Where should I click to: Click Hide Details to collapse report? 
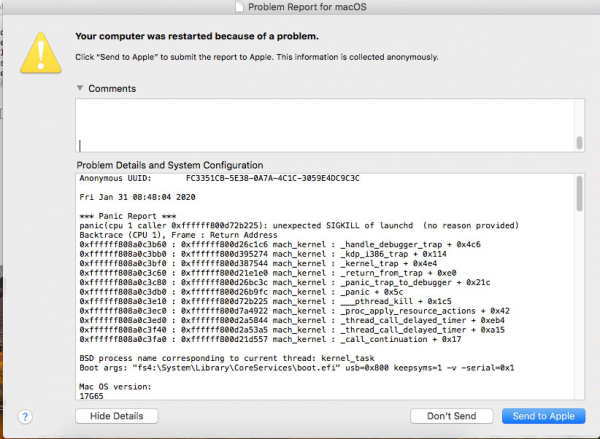click(x=116, y=416)
